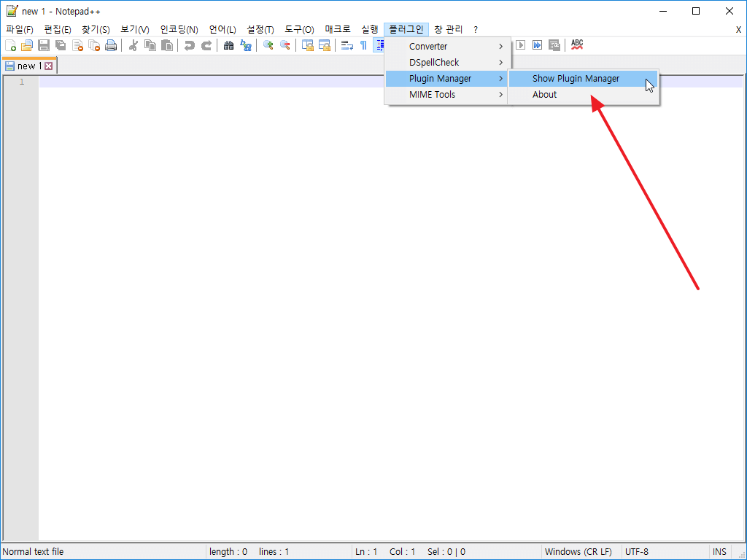Click 'length : 0' in status bar
Screen dimensions: 747x560
pyautogui.click(x=228, y=551)
